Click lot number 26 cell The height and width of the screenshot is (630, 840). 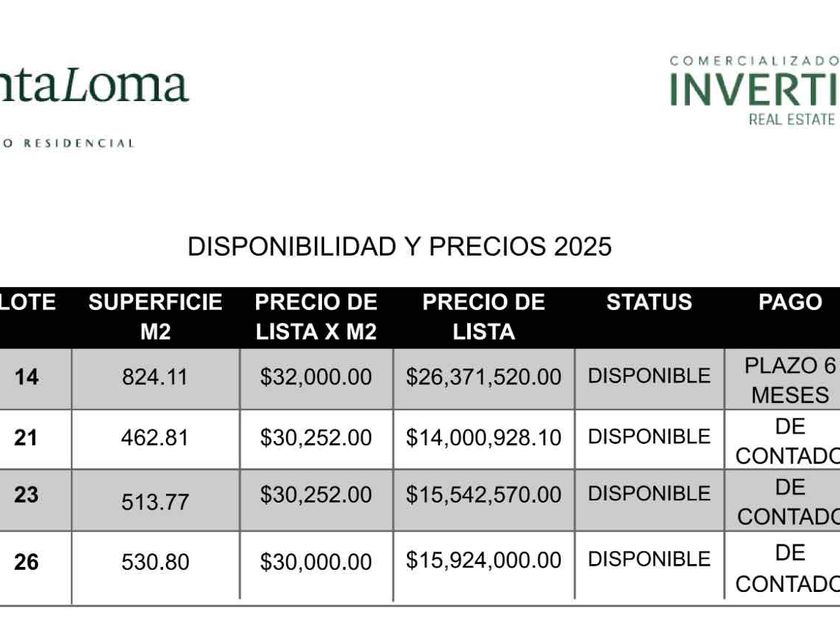[x=27, y=562]
